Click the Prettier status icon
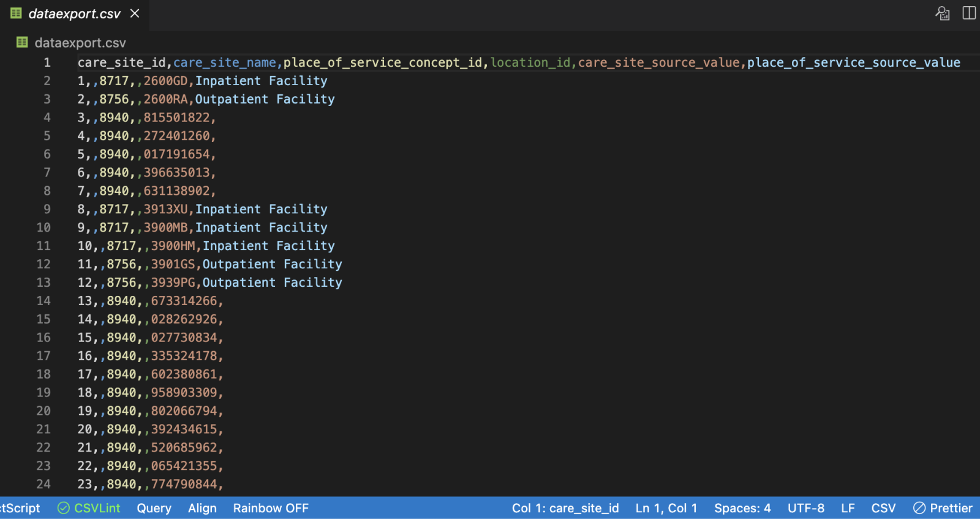980x519 pixels. (919, 508)
